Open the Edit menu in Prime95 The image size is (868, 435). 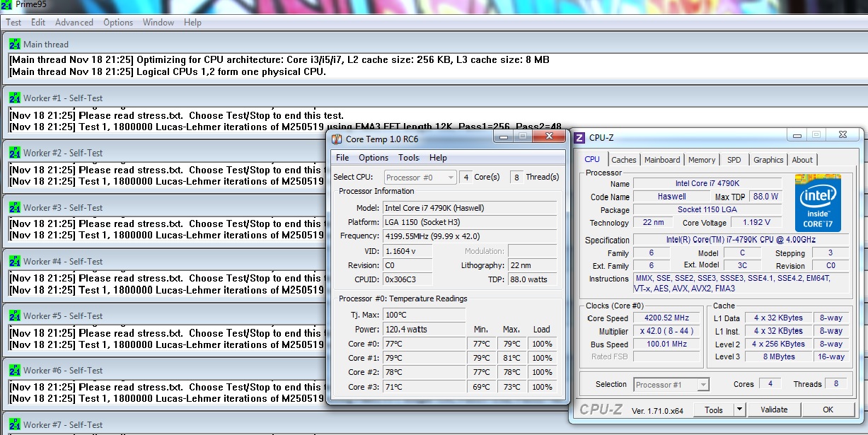[x=38, y=22]
